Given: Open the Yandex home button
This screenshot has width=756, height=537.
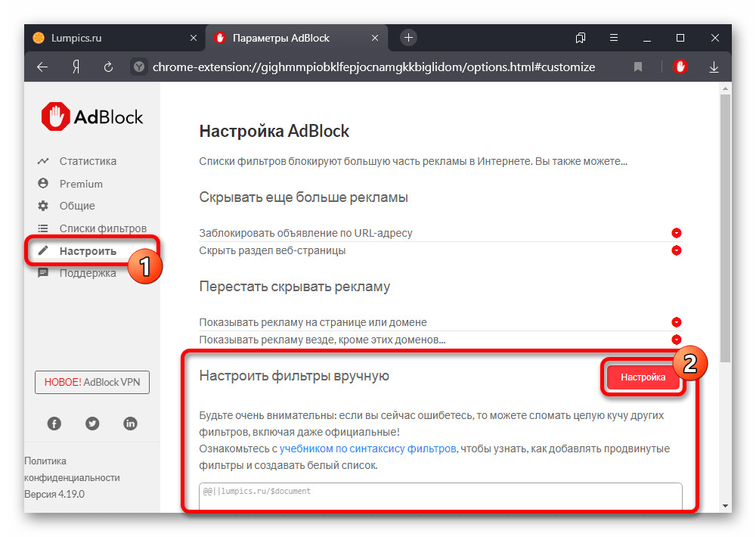Looking at the screenshot, I should pyautogui.click(x=76, y=67).
